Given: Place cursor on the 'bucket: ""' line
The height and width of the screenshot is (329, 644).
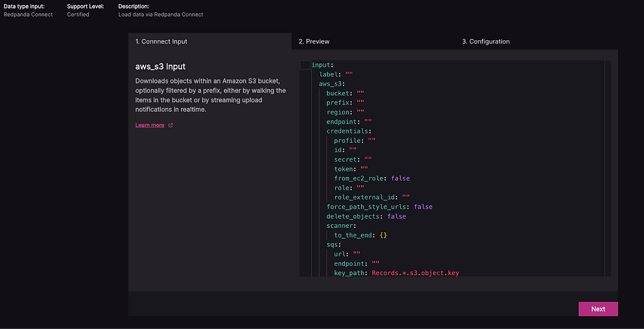Looking at the screenshot, I should (x=345, y=93).
